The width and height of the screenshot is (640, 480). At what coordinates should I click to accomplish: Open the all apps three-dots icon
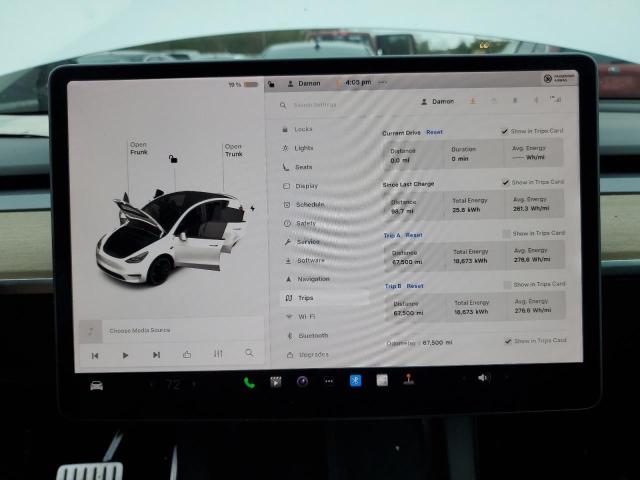point(329,381)
